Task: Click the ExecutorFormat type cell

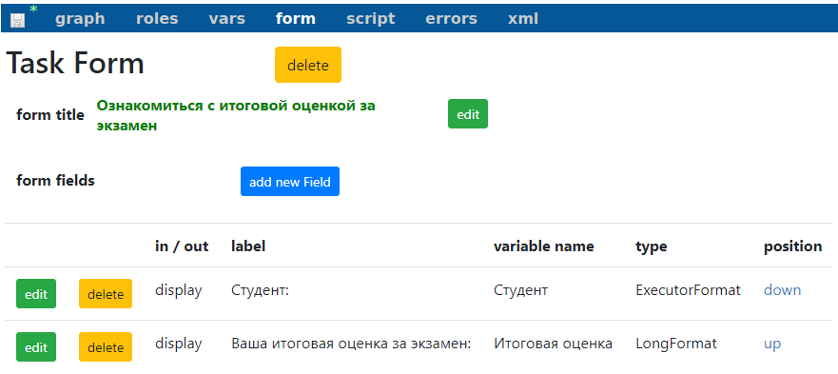Action: (x=688, y=290)
